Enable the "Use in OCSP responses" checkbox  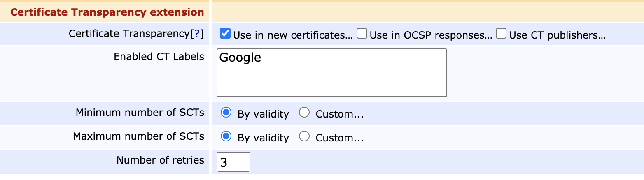tap(362, 33)
